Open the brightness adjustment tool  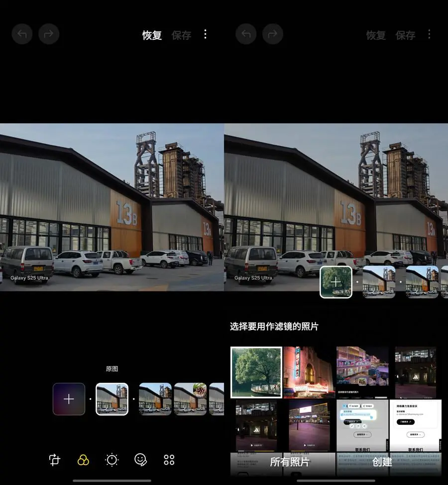(112, 460)
